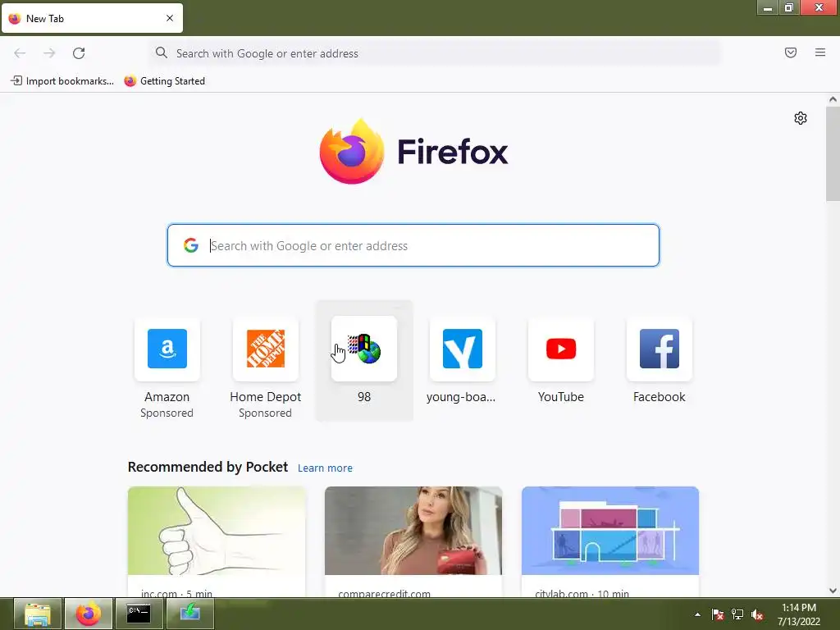Select the New Tab tab

pyautogui.click(x=92, y=18)
